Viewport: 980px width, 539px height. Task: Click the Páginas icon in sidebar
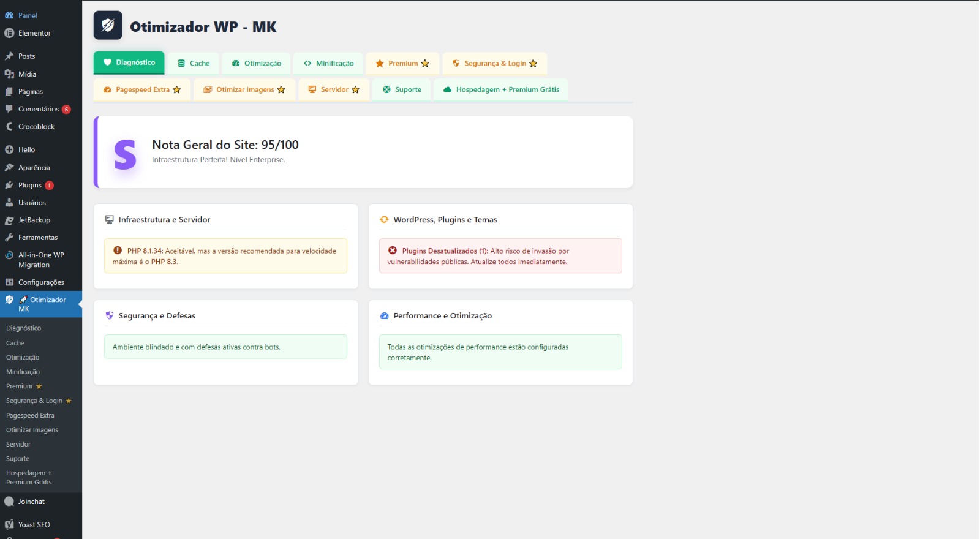pos(9,92)
